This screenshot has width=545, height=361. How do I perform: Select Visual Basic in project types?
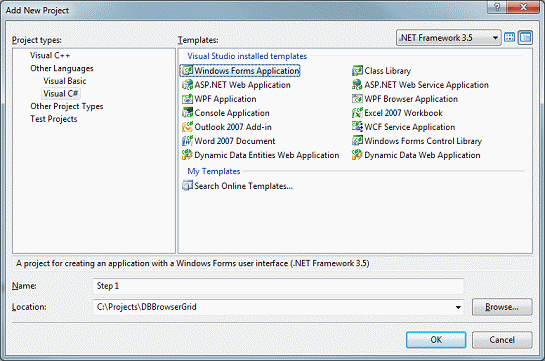coord(65,81)
